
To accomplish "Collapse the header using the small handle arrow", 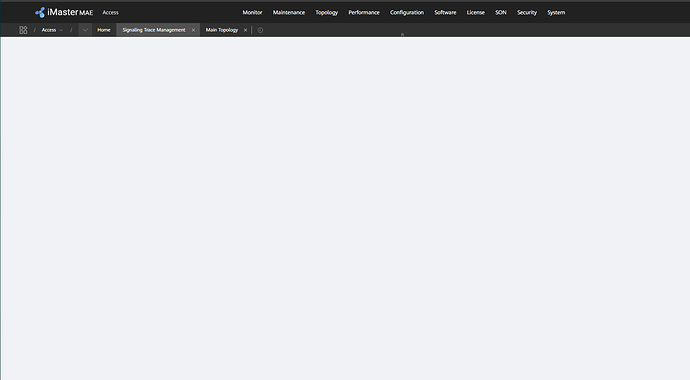I will coord(402,35).
